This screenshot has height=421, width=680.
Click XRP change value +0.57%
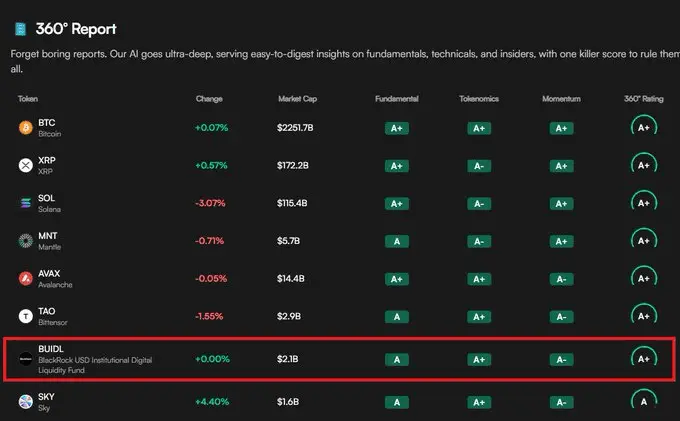click(x=211, y=165)
